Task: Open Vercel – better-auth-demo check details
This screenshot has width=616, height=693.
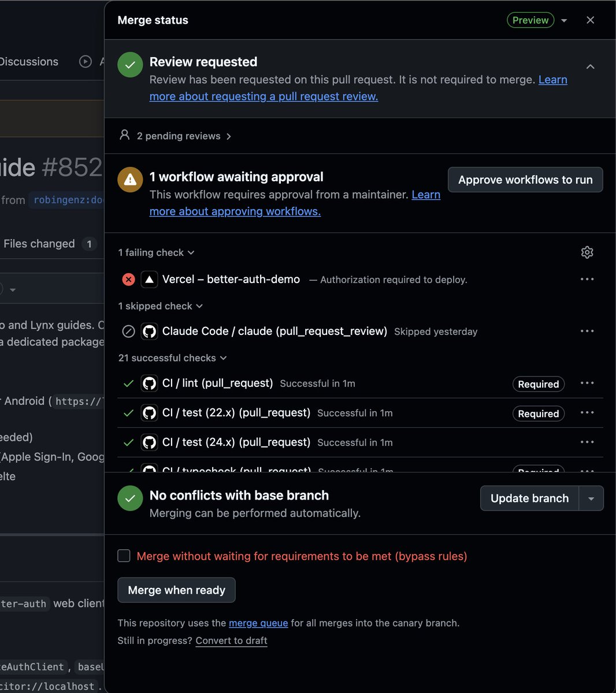Action: [x=231, y=280]
